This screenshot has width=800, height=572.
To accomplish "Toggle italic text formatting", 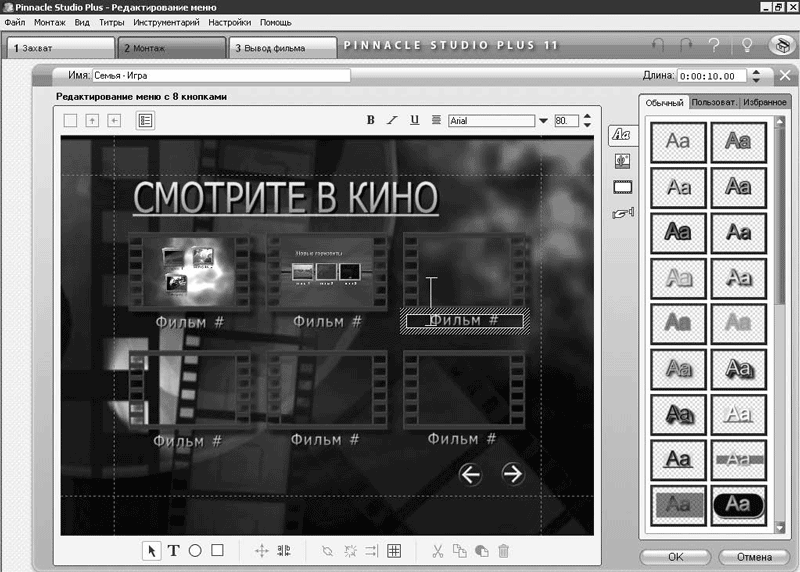I will 392,120.
